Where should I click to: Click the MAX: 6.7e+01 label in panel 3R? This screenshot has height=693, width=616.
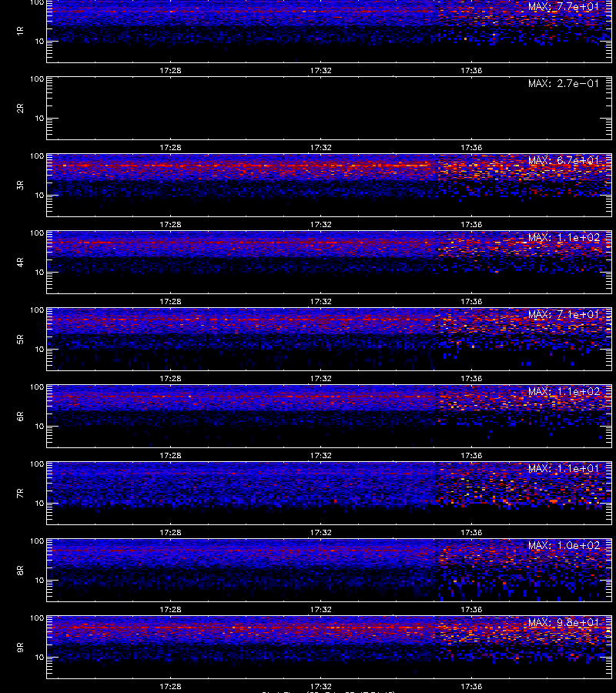[x=564, y=160]
